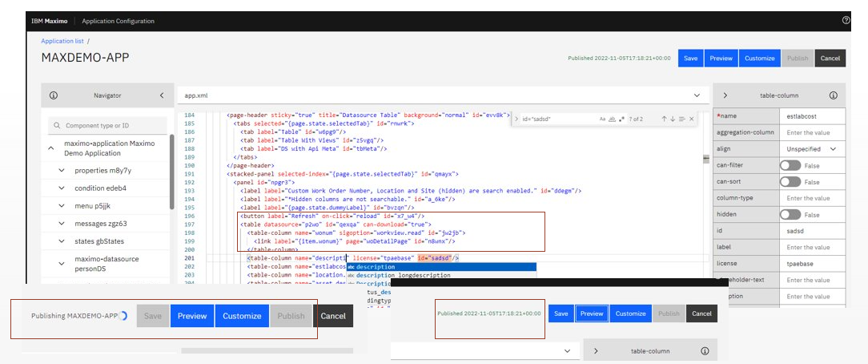
Task: Enable Match Case (Aa) in the find widget
Action: pyautogui.click(x=602, y=119)
